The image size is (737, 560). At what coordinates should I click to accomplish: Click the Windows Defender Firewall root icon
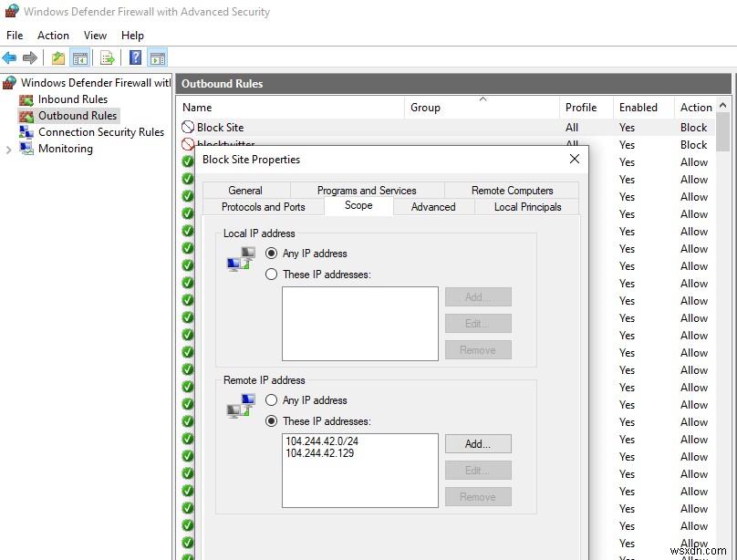(x=9, y=82)
